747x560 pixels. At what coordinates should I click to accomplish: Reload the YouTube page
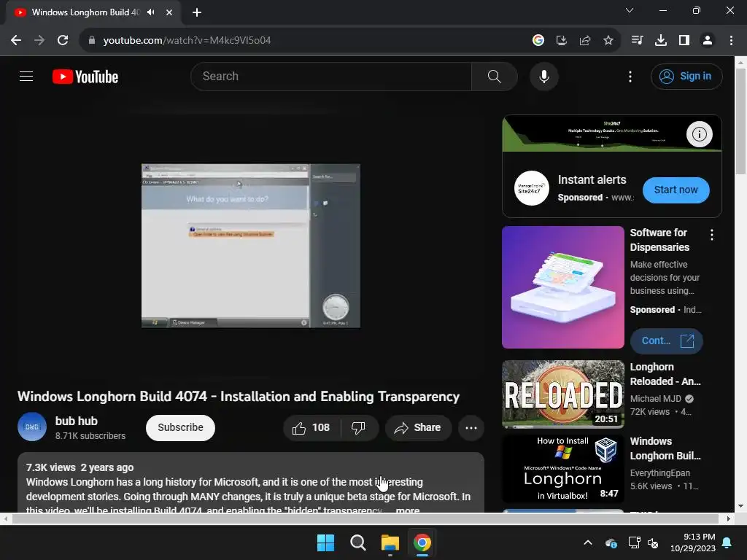(x=63, y=41)
